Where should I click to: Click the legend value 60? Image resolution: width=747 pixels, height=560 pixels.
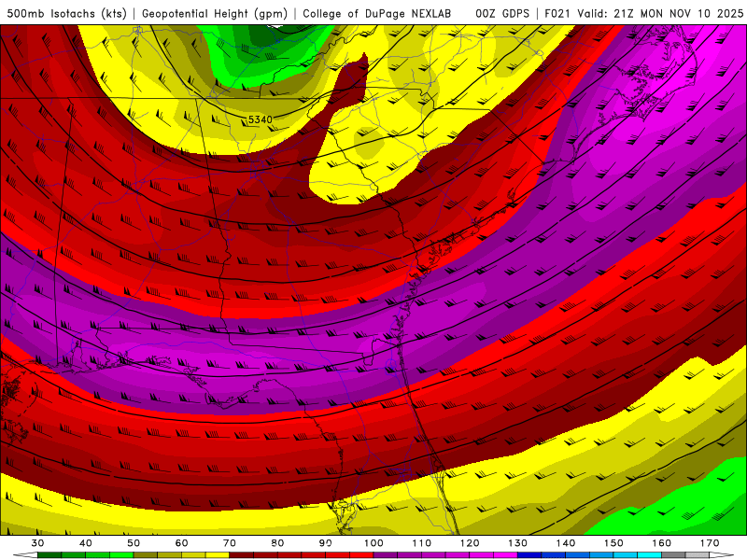[x=181, y=543]
